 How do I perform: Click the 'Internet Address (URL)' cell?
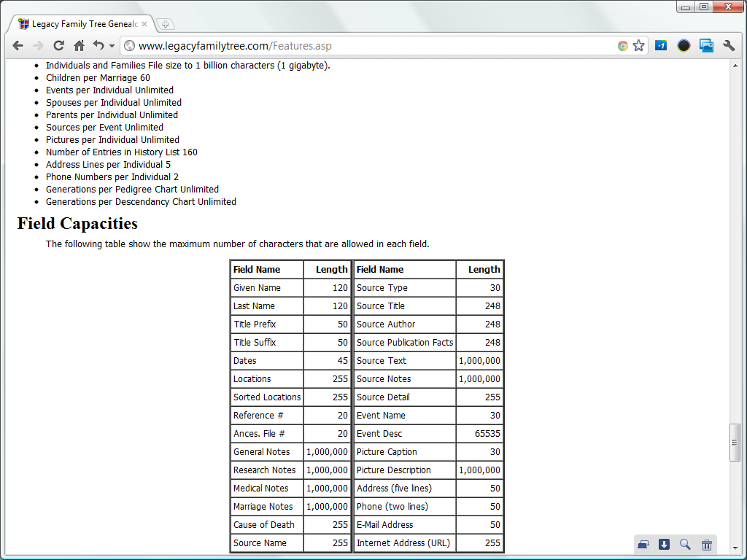coord(405,542)
